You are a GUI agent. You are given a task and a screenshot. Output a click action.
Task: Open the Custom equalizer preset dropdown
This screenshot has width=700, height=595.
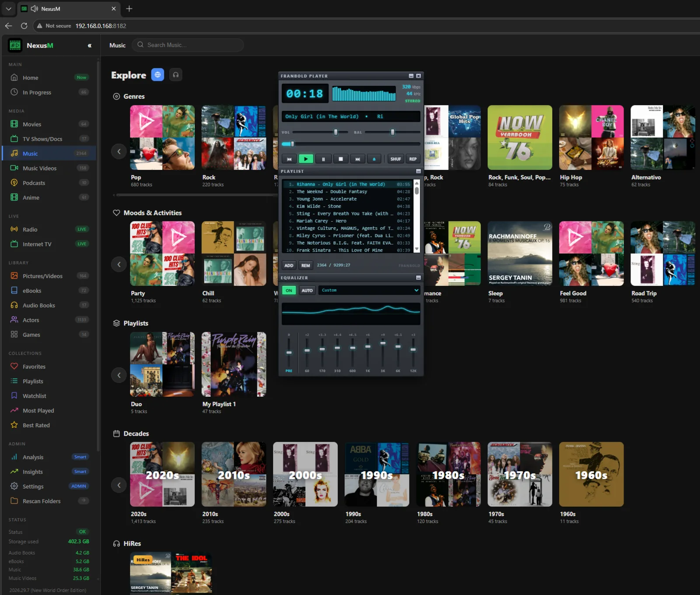[369, 290]
